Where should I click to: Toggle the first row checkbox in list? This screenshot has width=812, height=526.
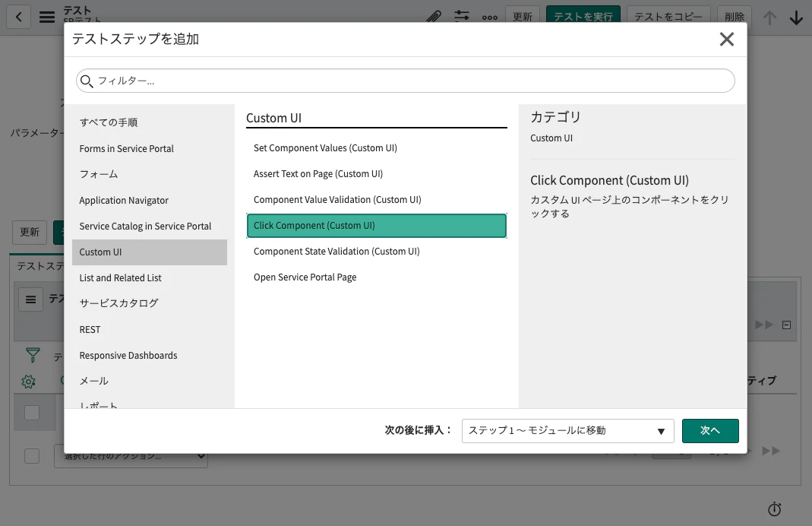click(32, 413)
